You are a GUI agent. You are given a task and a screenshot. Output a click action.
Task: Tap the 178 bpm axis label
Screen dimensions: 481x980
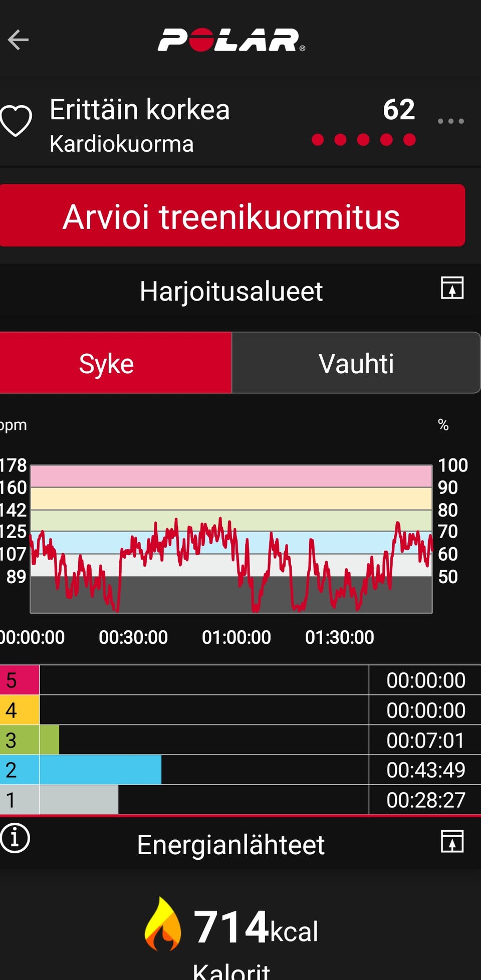pos(14,465)
